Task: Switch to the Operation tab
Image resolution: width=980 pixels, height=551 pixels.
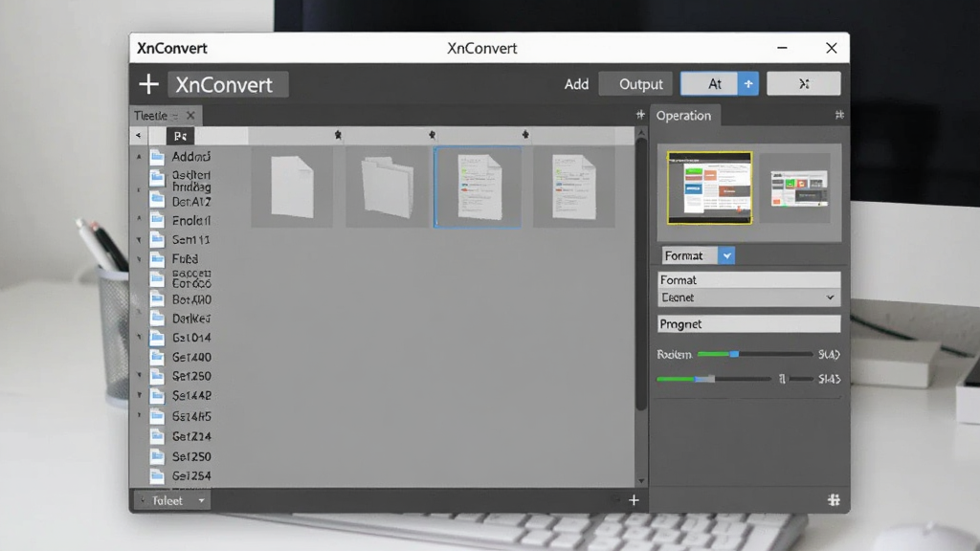Action: click(x=683, y=116)
